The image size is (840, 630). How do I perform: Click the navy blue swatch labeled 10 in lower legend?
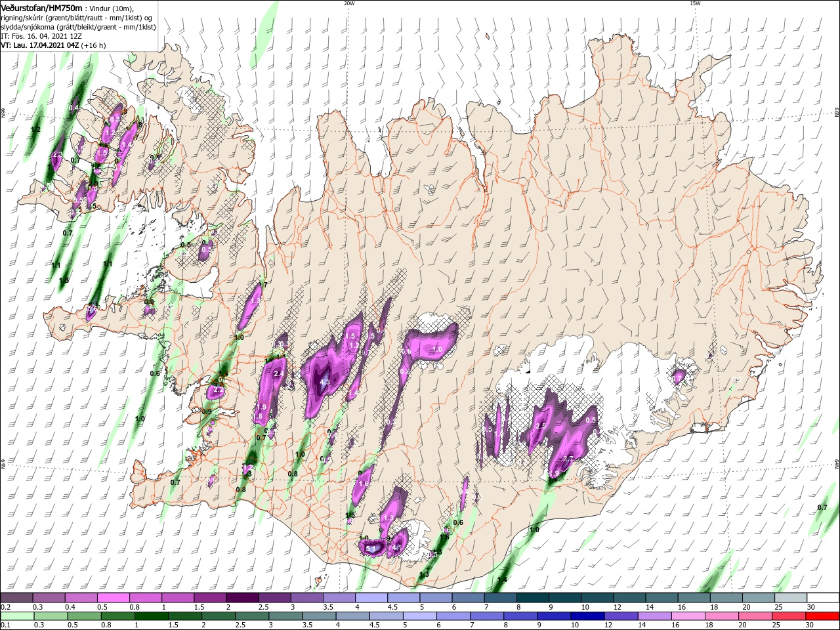click(x=587, y=616)
